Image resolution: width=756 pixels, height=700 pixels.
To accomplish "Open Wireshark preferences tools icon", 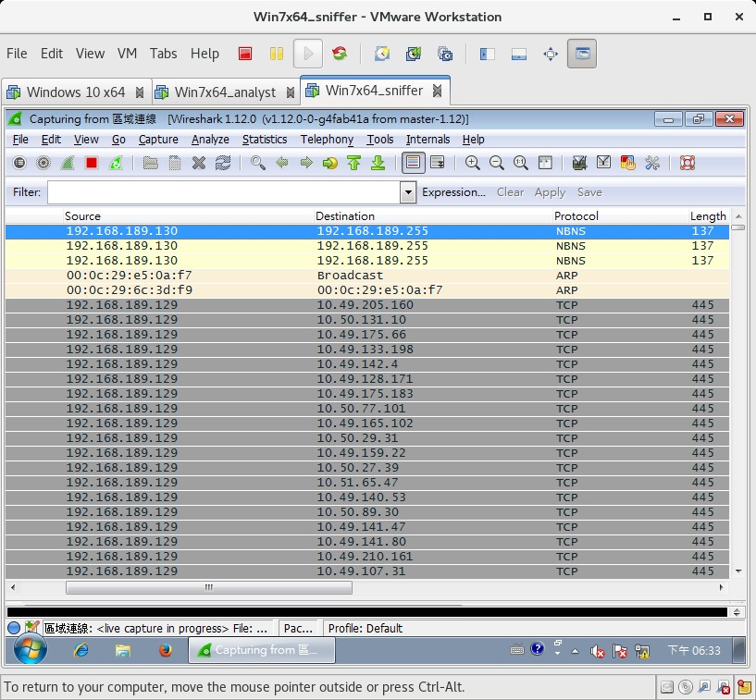I will (651, 163).
